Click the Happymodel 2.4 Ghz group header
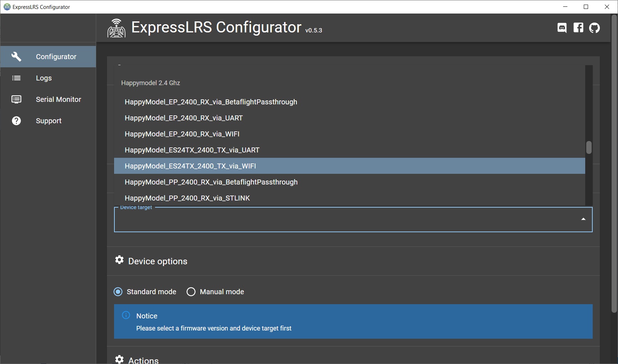This screenshot has height=364, width=618. 150,83
